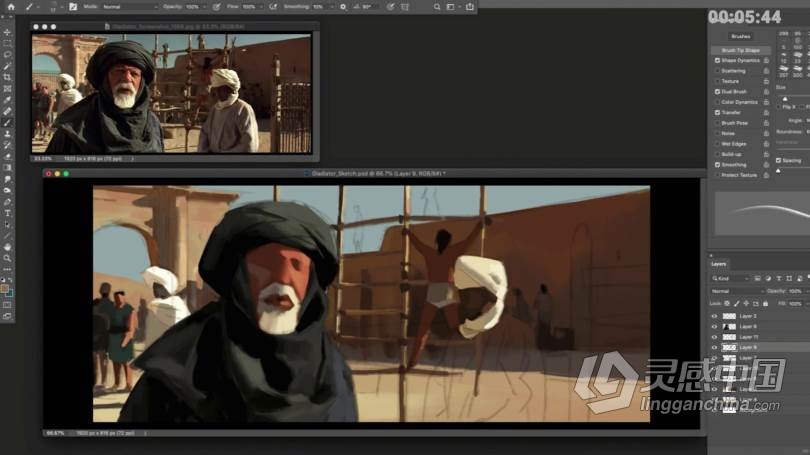
Task: Toggle Shape Dynamics checkbox
Action: coord(718,60)
